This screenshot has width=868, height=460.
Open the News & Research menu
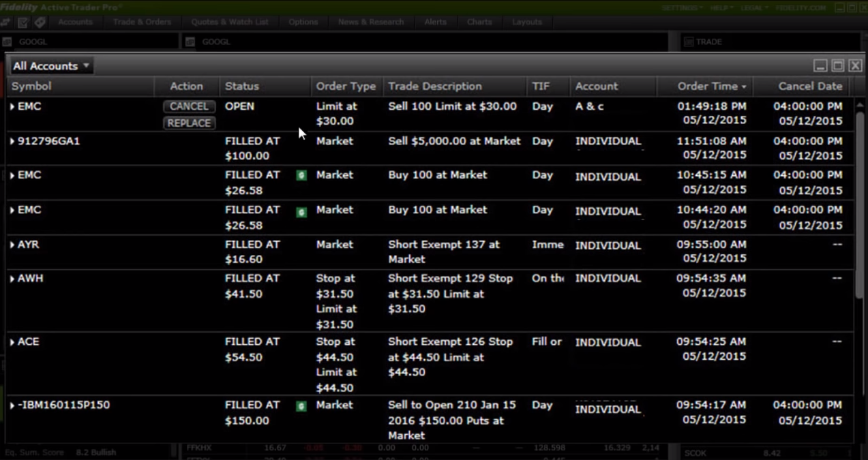(371, 22)
